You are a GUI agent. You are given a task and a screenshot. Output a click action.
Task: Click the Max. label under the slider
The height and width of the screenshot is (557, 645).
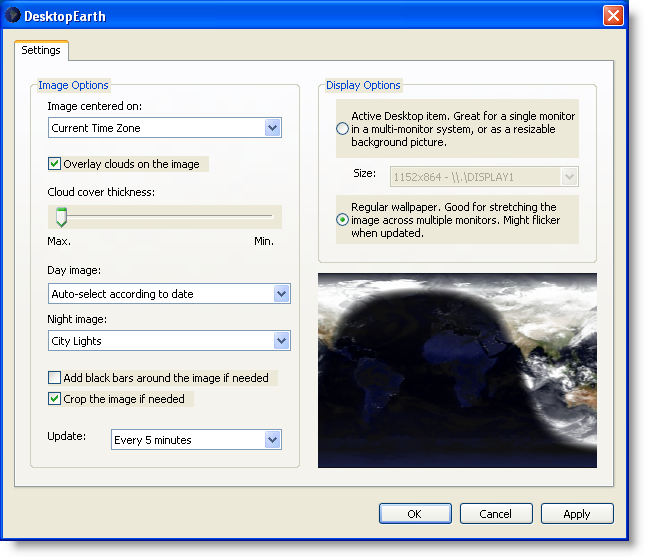point(59,241)
